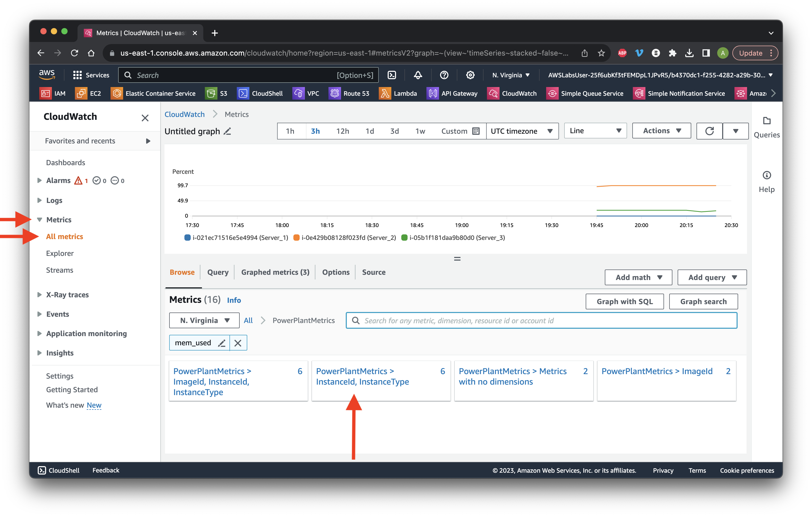Launch CloudShell from the top navbar icon

(392, 75)
